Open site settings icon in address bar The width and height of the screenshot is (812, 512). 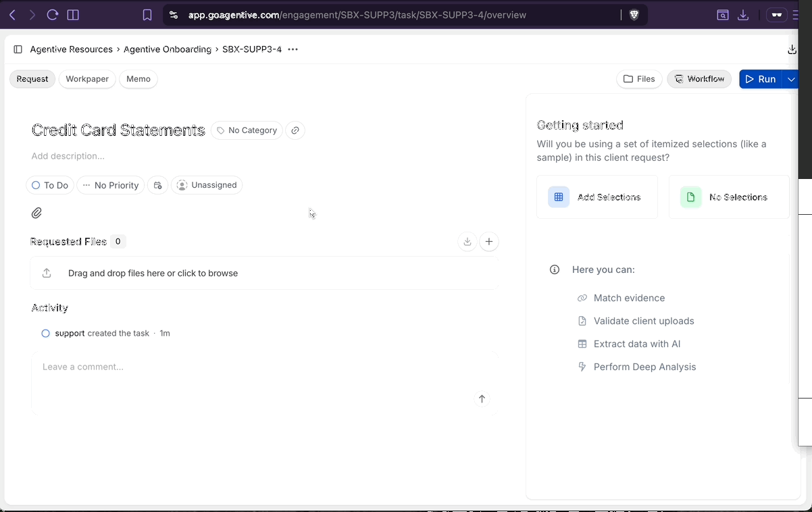point(174,15)
